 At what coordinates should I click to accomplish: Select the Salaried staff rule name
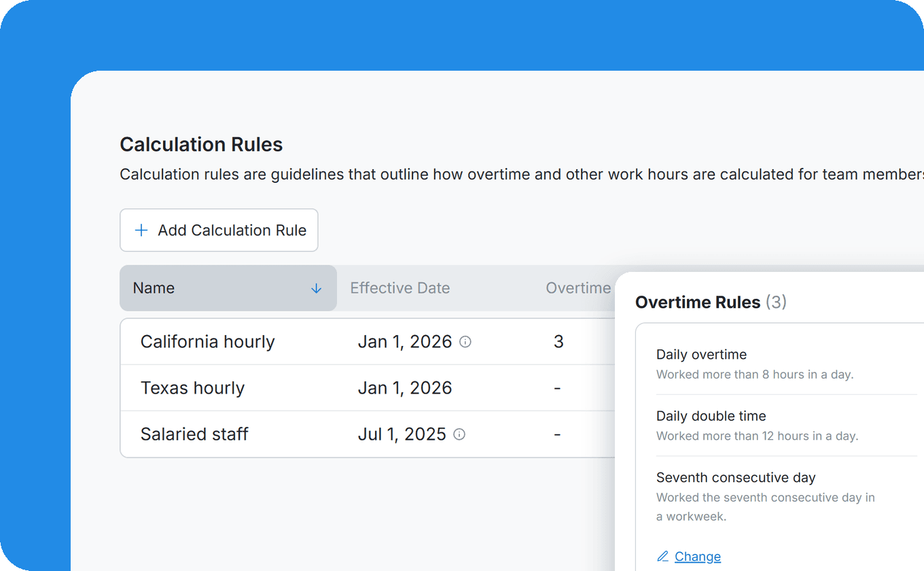[x=194, y=434]
